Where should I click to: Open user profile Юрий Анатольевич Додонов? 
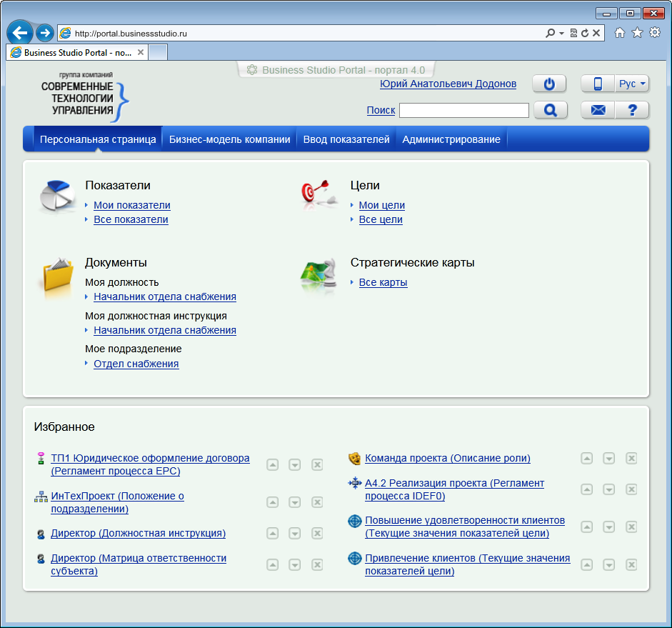tap(448, 84)
